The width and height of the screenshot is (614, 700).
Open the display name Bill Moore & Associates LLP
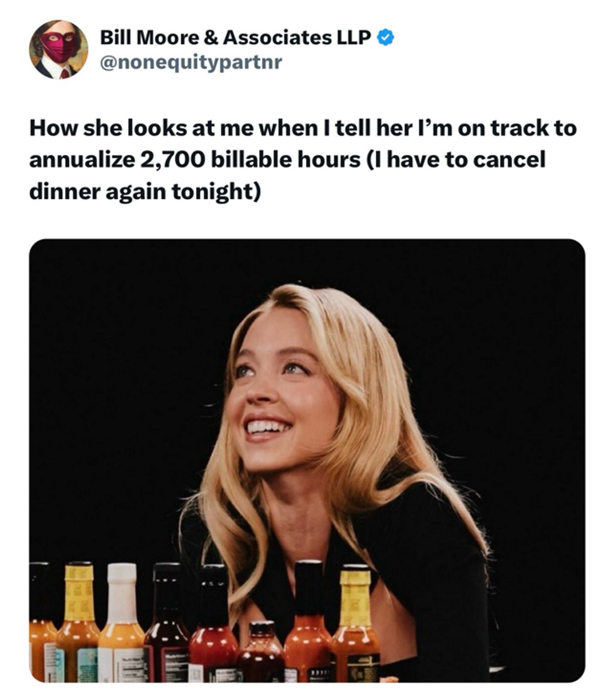(236, 37)
